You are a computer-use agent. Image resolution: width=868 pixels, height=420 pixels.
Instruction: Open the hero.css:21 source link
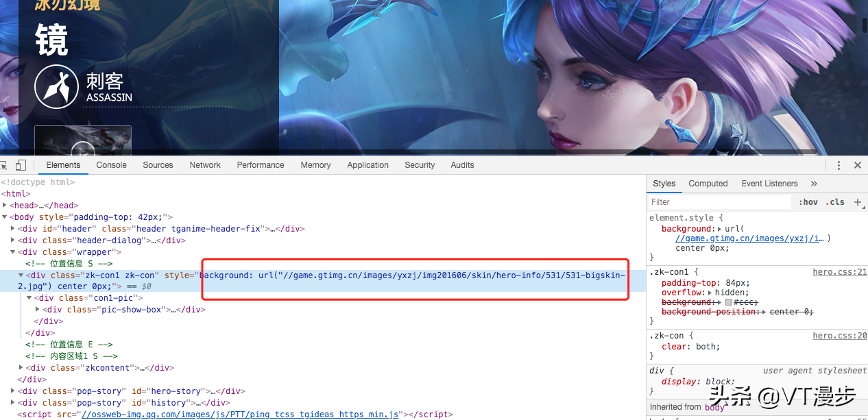(x=840, y=272)
